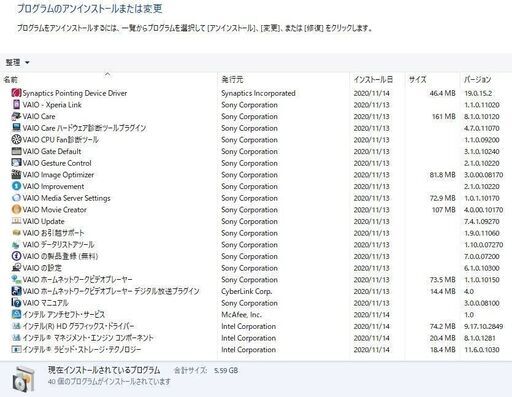This screenshot has width=512, height=397.
Task: Click the Synaptics Incorporated publisher cell
Action: pyautogui.click(x=258, y=93)
